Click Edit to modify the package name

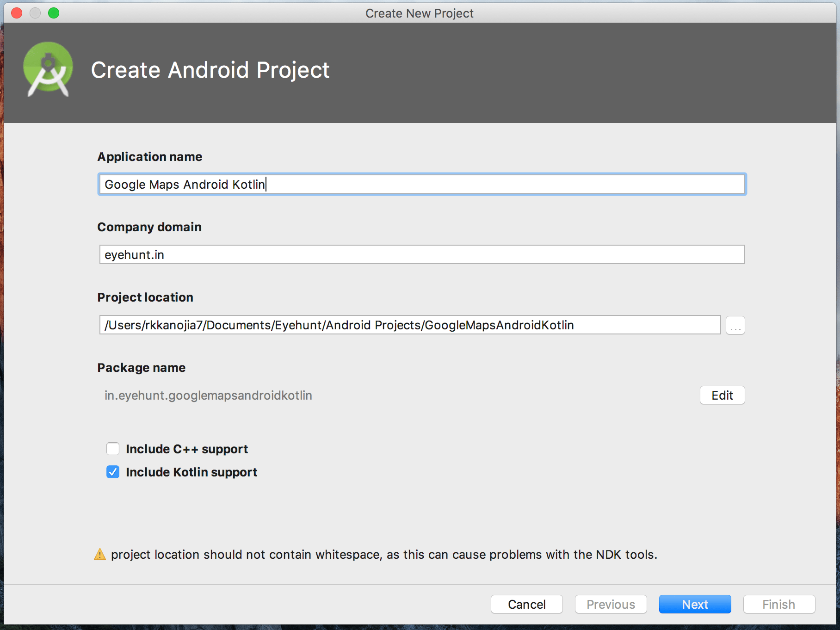point(722,395)
